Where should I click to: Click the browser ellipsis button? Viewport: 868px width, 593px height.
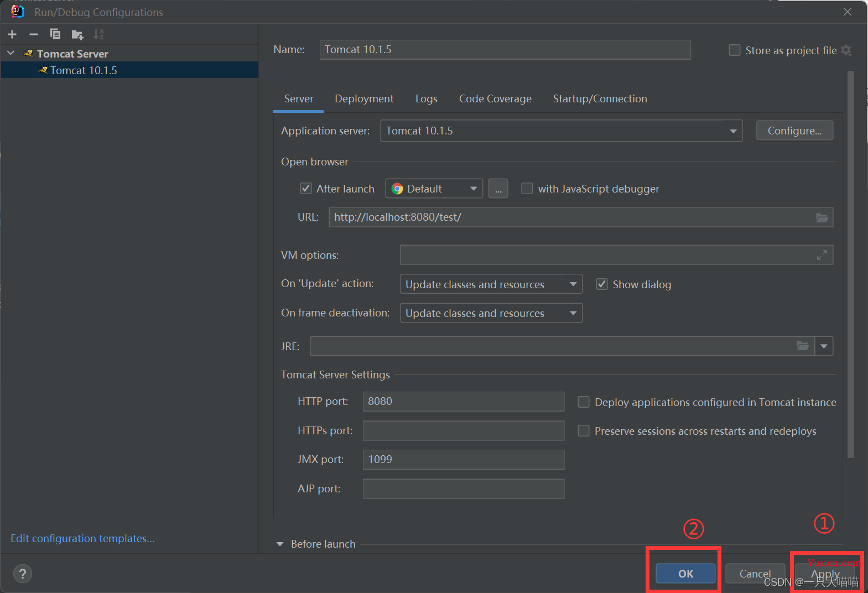(498, 189)
